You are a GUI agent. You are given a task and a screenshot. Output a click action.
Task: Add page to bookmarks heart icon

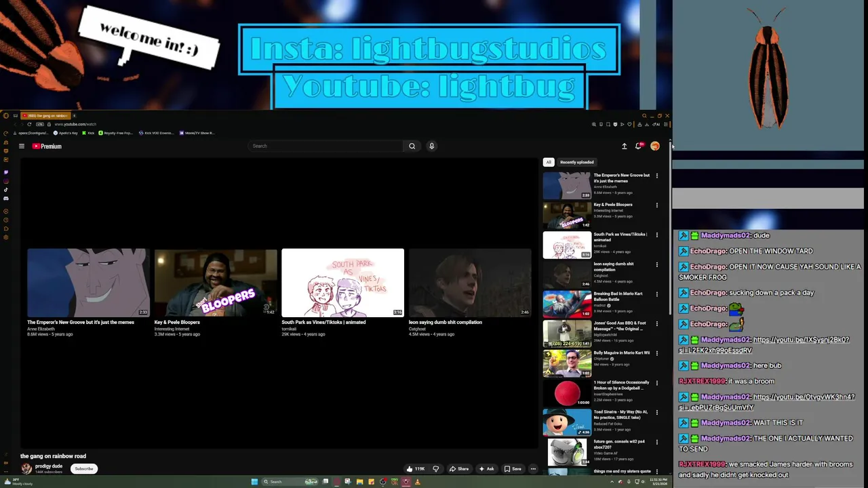(629, 124)
